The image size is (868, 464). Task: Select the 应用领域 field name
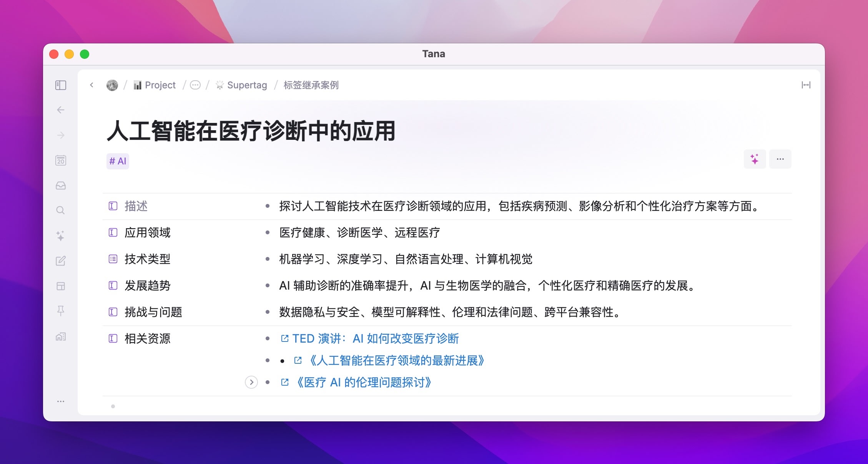coord(148,232)
